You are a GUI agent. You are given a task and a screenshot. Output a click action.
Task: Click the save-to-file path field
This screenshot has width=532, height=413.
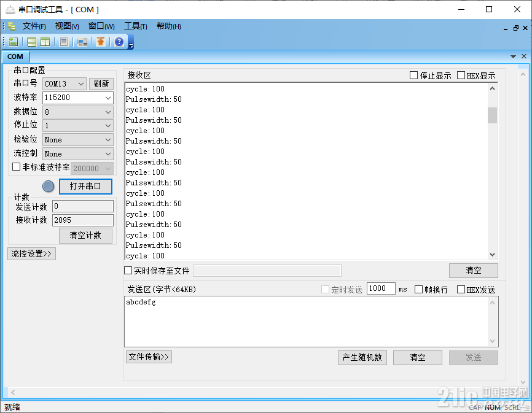pyautogui.click(x=267, y=271)
